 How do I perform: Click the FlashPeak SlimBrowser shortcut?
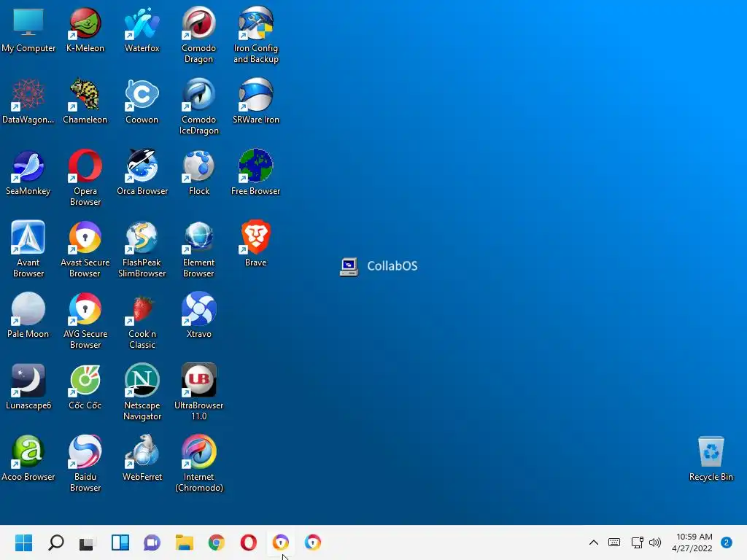(142, 249)
